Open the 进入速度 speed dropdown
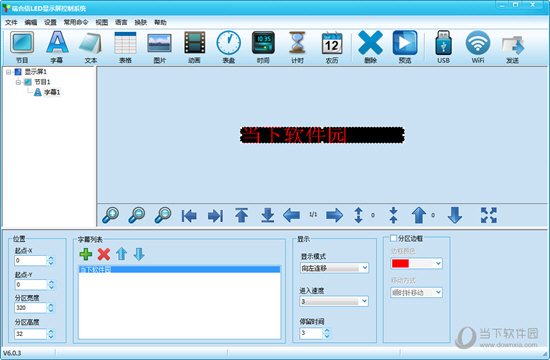The height and width of the screenshot is (360, 550). click(334, 301)
